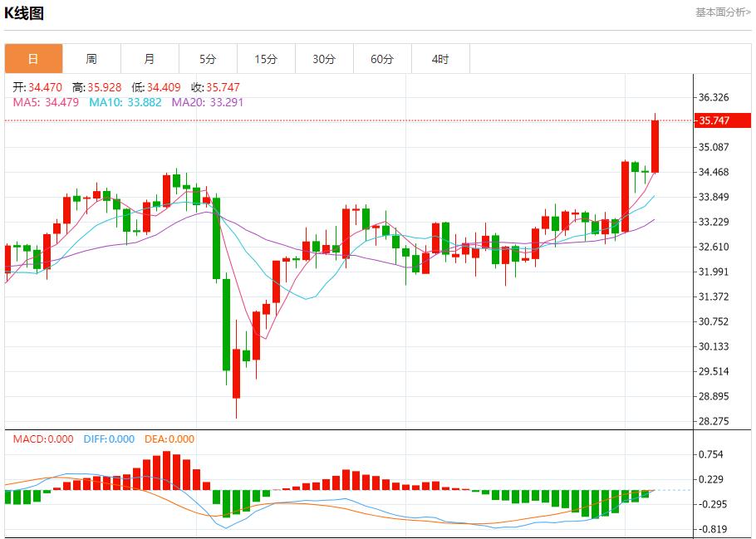Select the MACD indicator label
Screen dimensions: 756x539
click(x=43, y=439)
